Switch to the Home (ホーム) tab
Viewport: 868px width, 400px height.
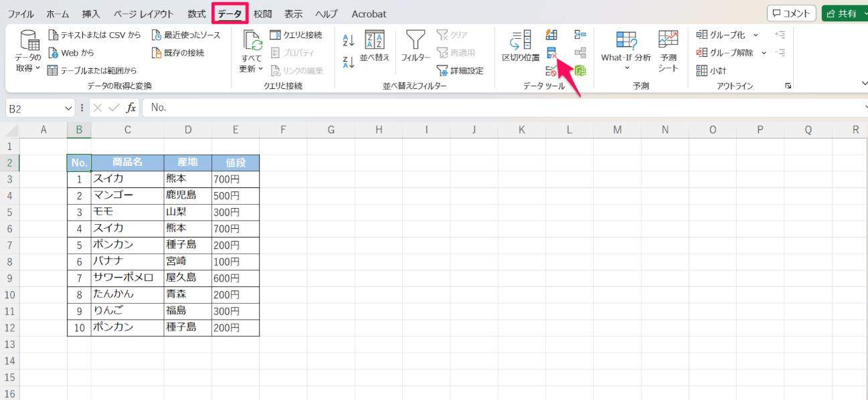58,13
